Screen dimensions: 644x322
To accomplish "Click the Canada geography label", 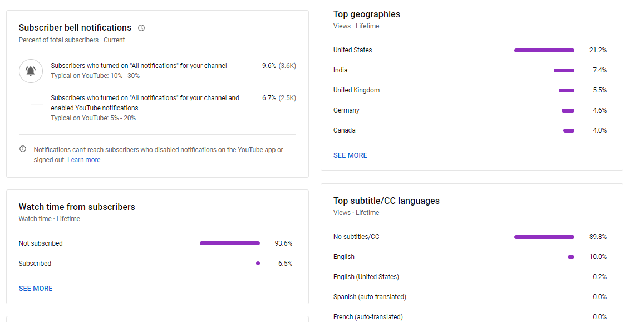I will tap(344, 130).
